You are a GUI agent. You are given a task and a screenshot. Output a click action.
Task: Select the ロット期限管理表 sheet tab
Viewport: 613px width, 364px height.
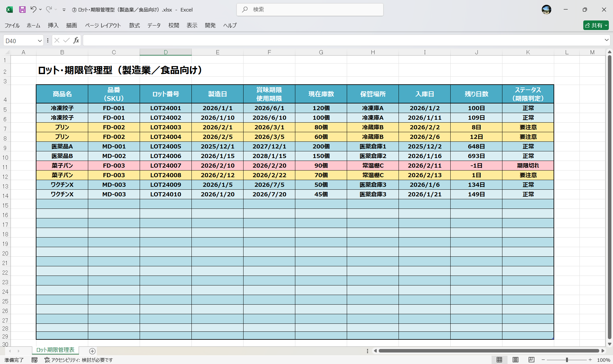pos(55,350)
